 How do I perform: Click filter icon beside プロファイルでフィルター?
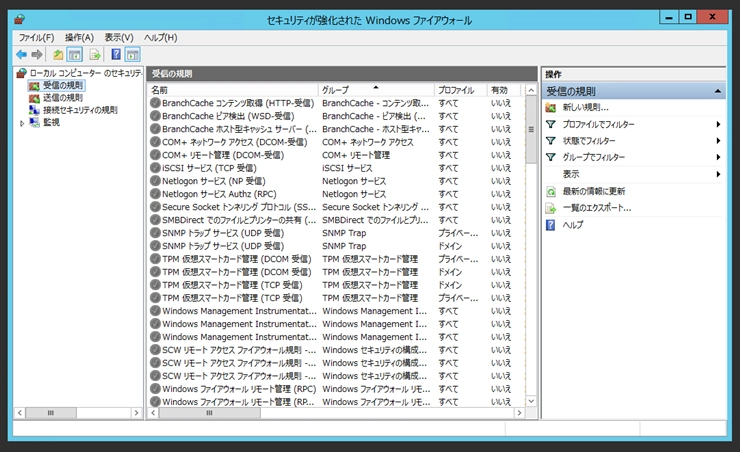[551, 124]
